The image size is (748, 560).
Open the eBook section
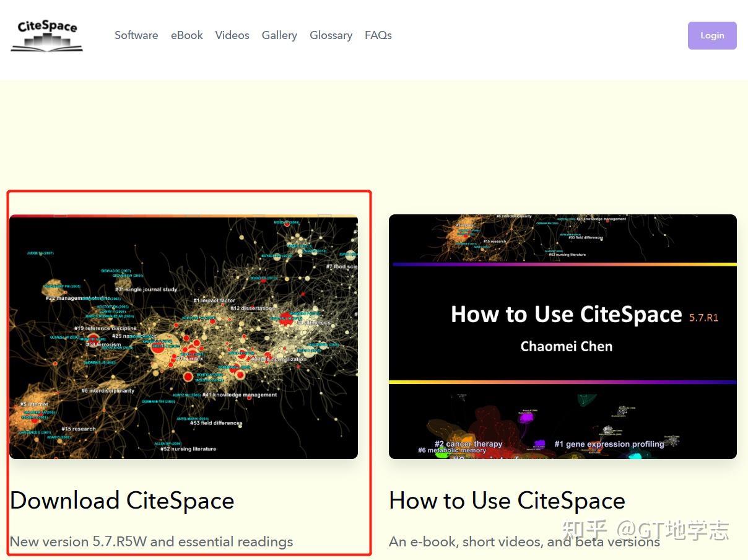(x=186, y=35)
